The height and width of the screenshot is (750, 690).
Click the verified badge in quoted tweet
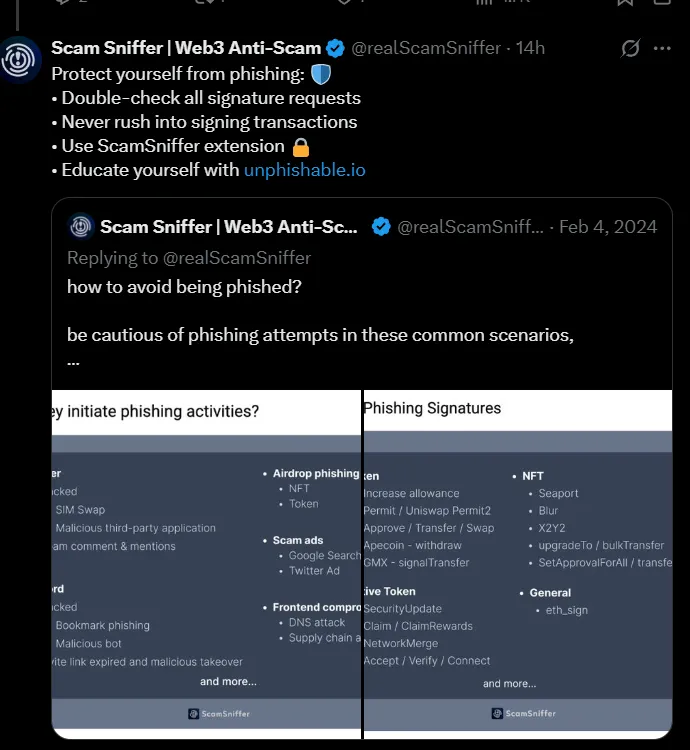pos(381,227)
